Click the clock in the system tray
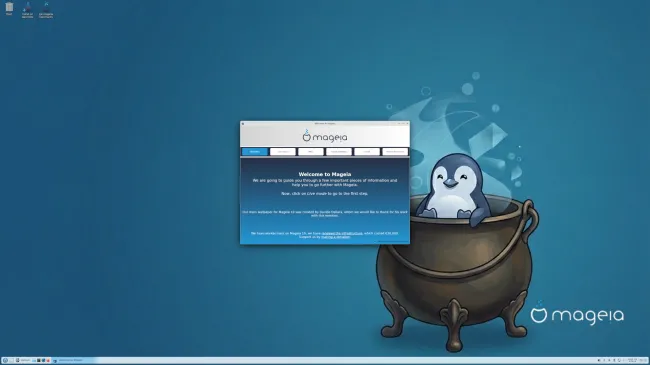 pos(632,360)
